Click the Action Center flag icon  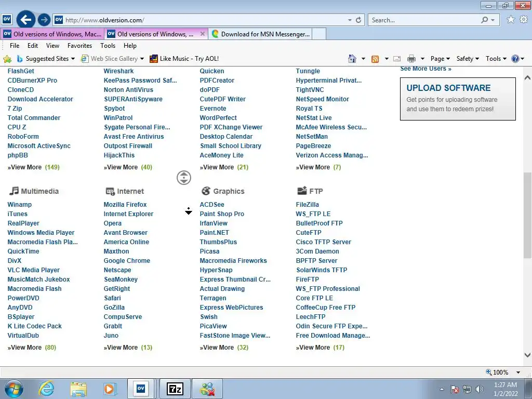point(454,389)
